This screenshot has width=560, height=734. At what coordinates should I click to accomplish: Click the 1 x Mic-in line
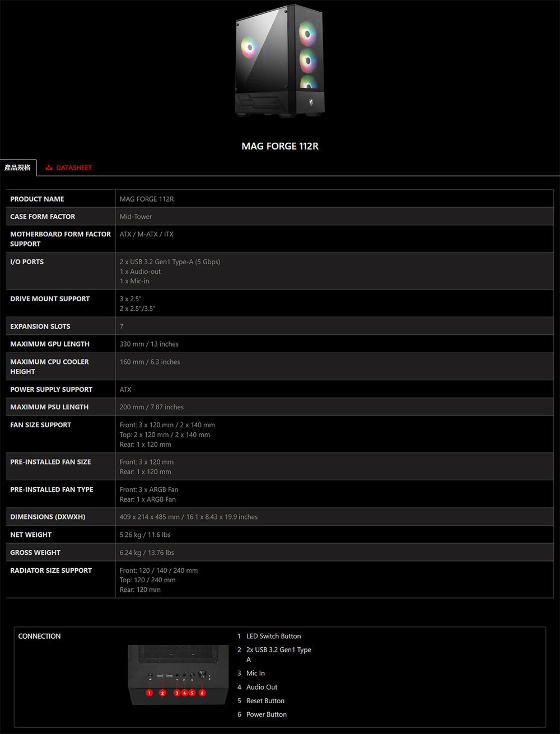click(x=134, y=281)
